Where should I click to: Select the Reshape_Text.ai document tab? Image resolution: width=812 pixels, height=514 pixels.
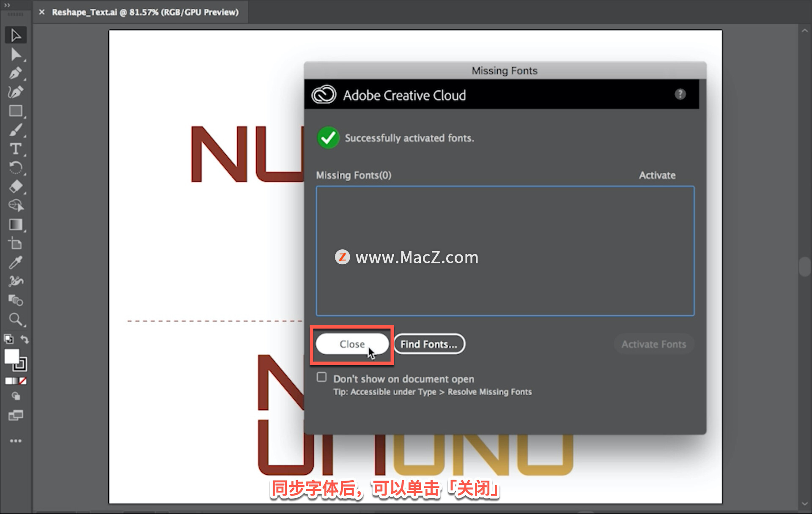145,12
